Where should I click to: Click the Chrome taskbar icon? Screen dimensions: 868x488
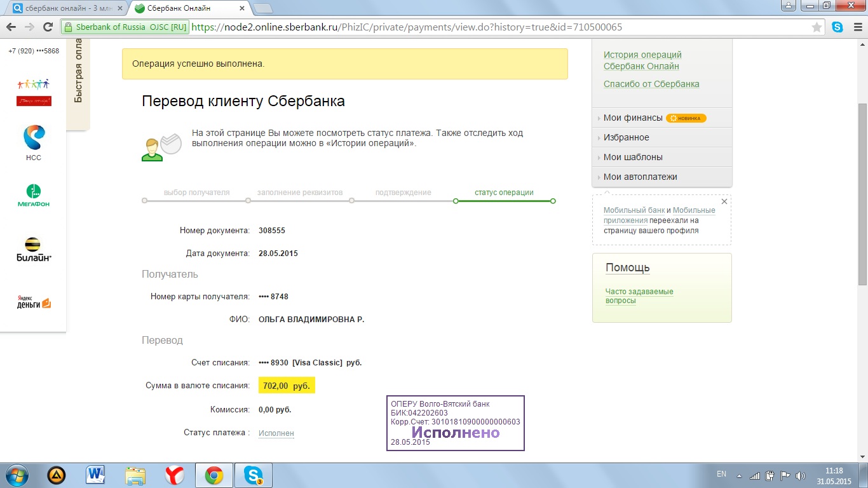tap(214, 475)
